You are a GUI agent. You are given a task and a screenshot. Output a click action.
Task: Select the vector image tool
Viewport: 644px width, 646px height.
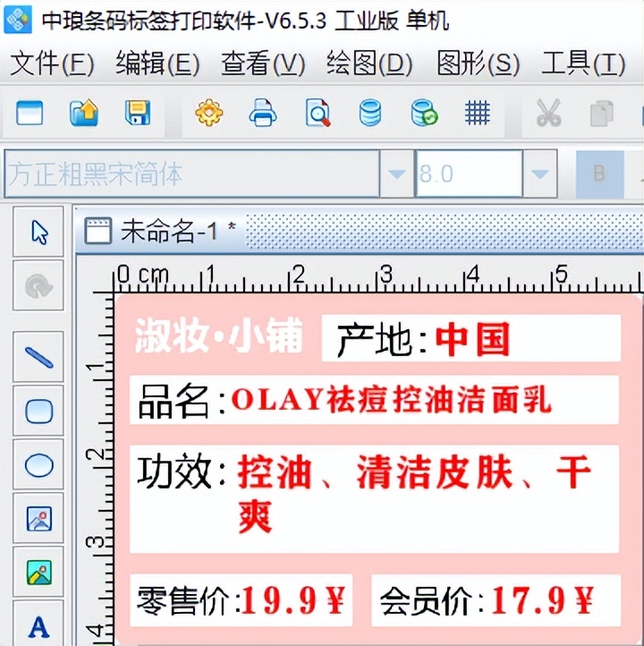coord(38,518)
